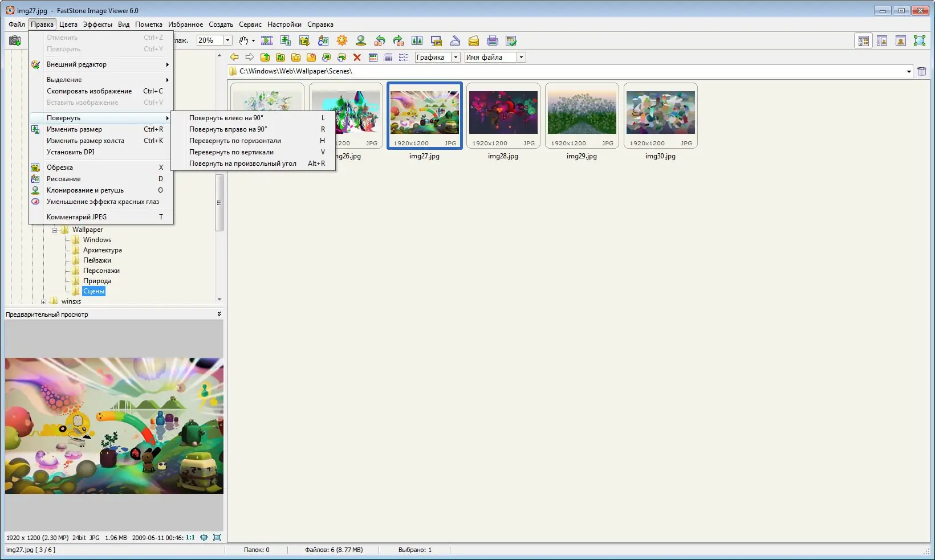Toggle 1:1 actual size in preview
Image resolution: width=935 pixels, height=560 pixels.
190,537
